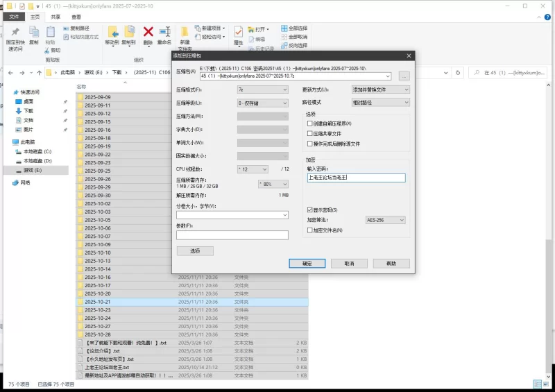Click the 确定 button in the dialog
Image resolution: width=555 pixels, height=392 pixels.
click(x=307, y=264)
